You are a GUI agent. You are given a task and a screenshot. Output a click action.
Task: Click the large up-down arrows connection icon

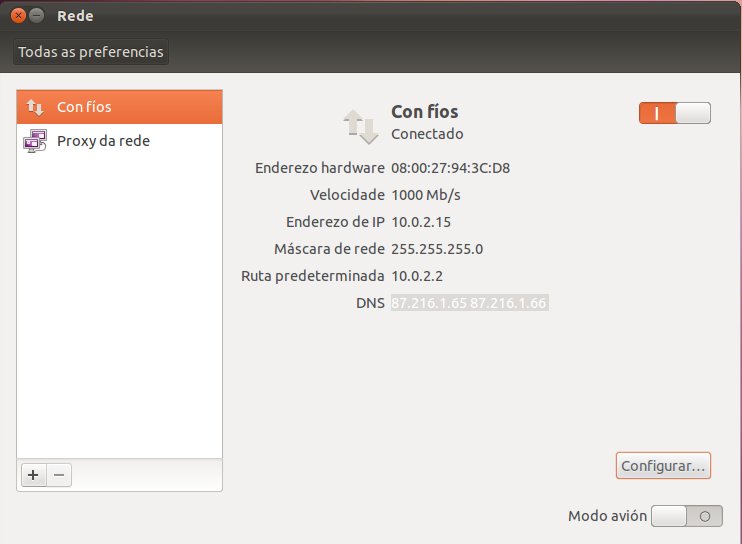[x=361, y=126]
